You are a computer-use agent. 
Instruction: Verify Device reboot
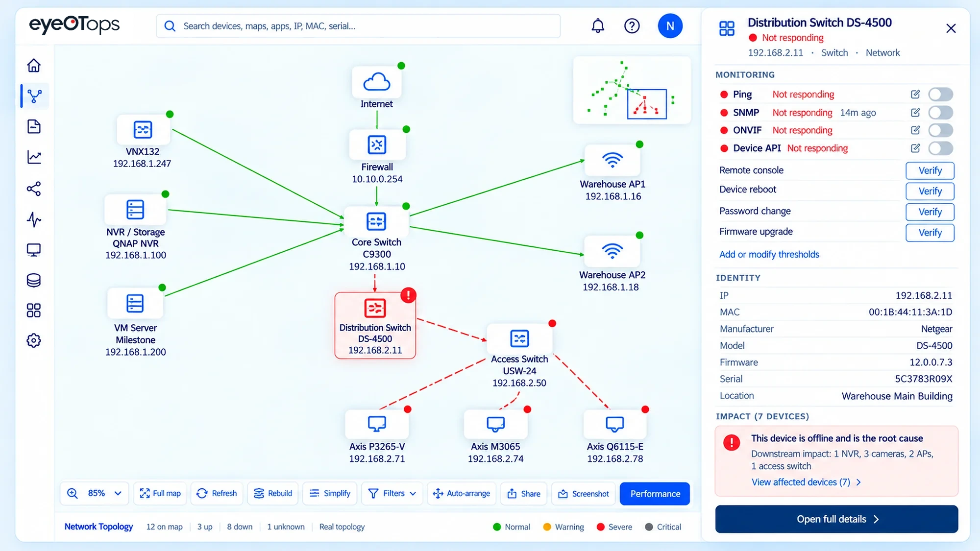pyautogui.click(x=930, y=191)
